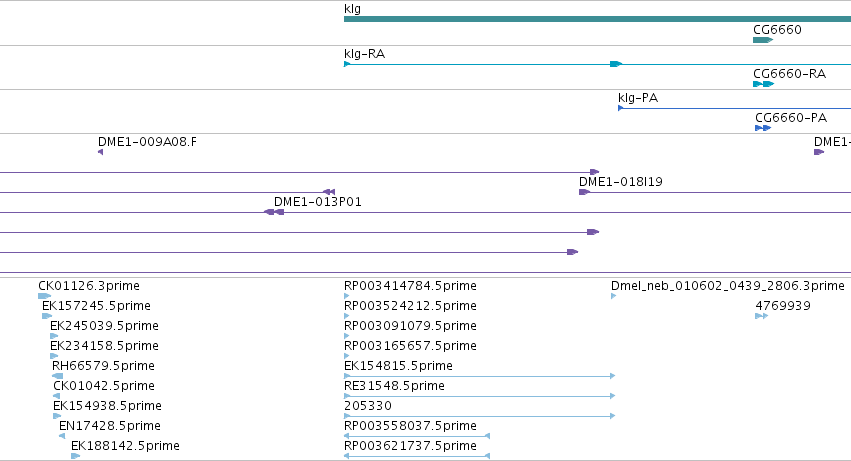Select the EK157245.5prime label
851x461 pixels.
(x=96, y=306)
